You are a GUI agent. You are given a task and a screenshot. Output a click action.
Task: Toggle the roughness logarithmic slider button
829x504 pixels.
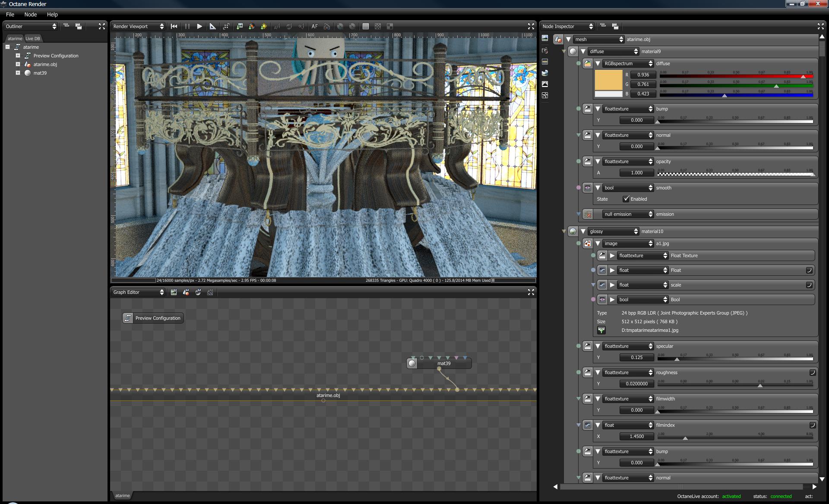[x=812, y=372]
